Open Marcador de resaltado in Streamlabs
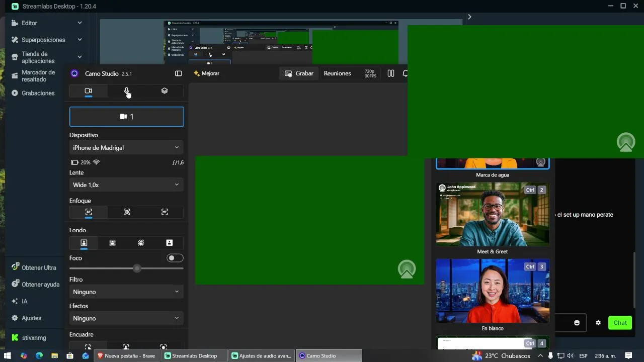The image size is (644, 362). click(38, 76)
